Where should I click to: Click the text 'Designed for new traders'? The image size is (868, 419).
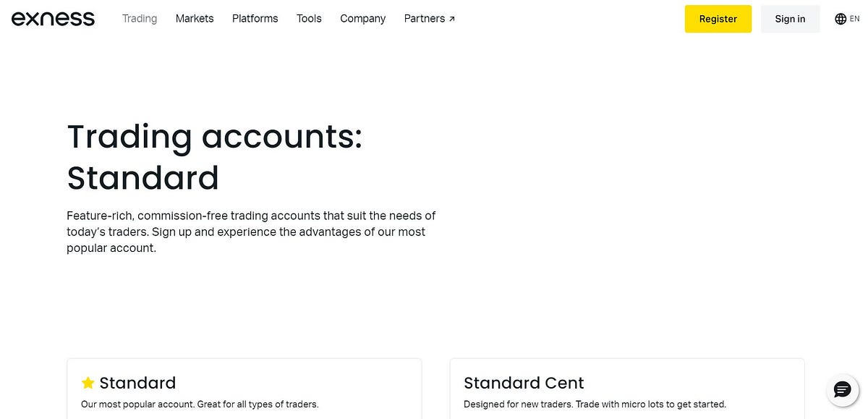click(595, 404)
